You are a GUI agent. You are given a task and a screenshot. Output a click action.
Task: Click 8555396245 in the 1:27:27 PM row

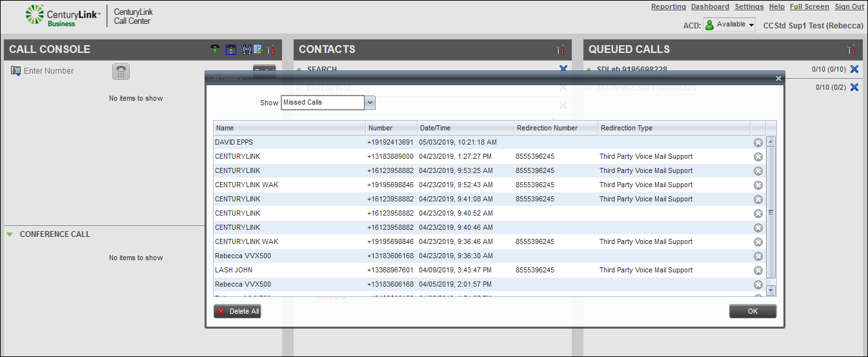(535, 156)
